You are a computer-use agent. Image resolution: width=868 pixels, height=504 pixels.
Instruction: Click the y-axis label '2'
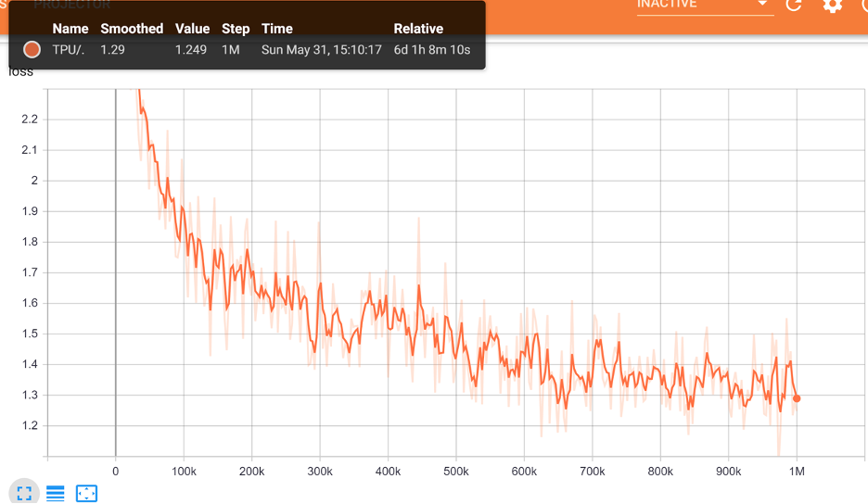pyautogui.click(x=34, y=181)
